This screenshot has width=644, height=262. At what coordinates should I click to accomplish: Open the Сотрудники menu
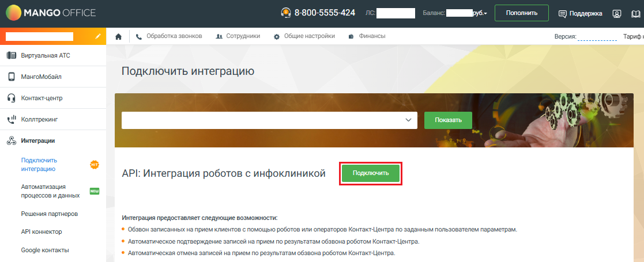(x=238, y=36)
